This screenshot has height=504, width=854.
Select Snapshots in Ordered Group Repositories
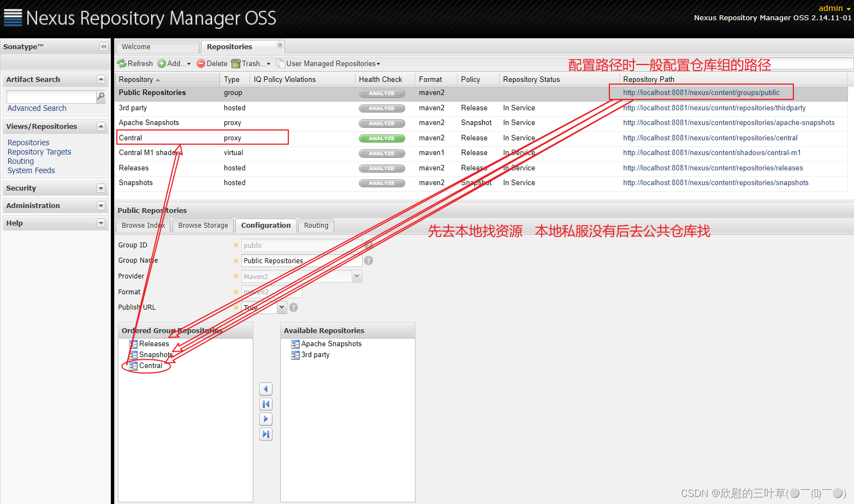[x=151, y=355]
